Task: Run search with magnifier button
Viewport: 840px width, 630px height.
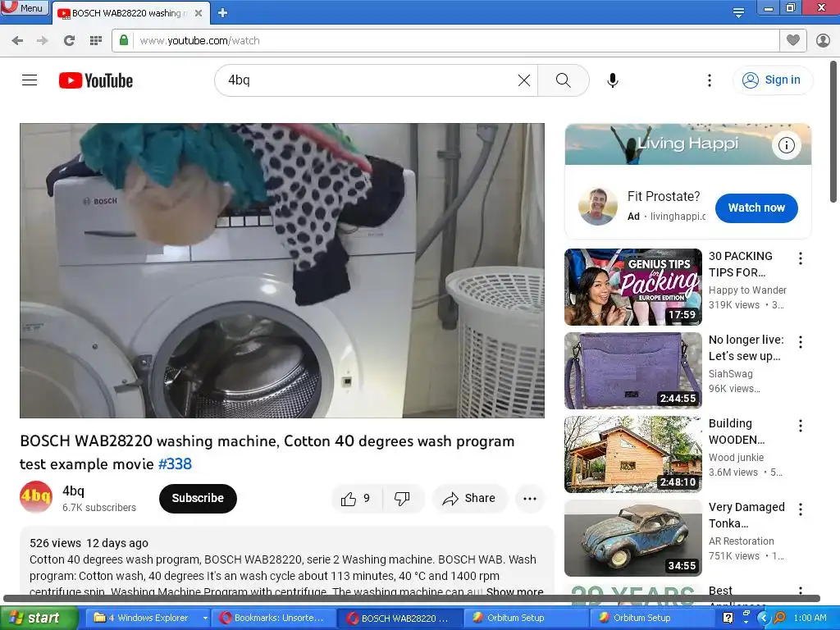Action: [563, 80]
